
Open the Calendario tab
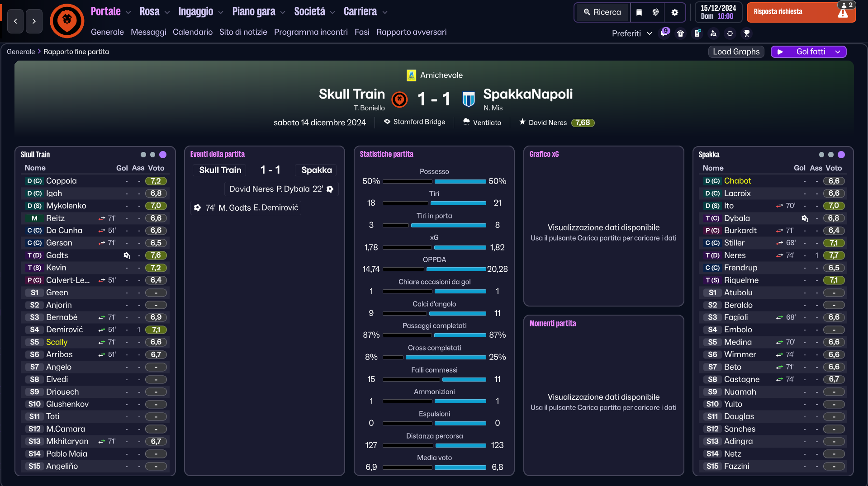tap(193, 32)
